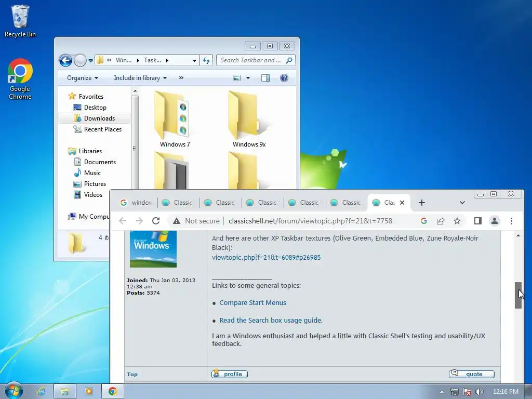
Task: Select My Computer in navigation pane
Action: [89, 217]
